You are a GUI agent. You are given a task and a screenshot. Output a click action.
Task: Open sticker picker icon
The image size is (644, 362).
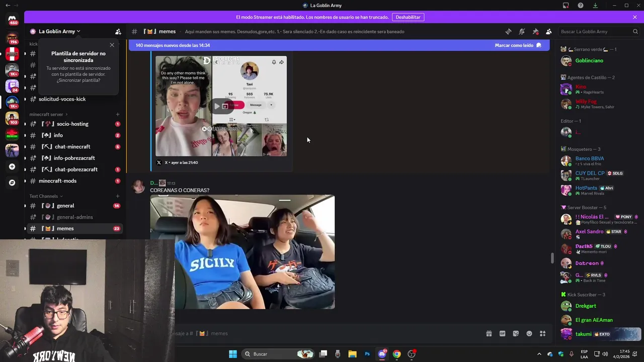coord(516,333)
